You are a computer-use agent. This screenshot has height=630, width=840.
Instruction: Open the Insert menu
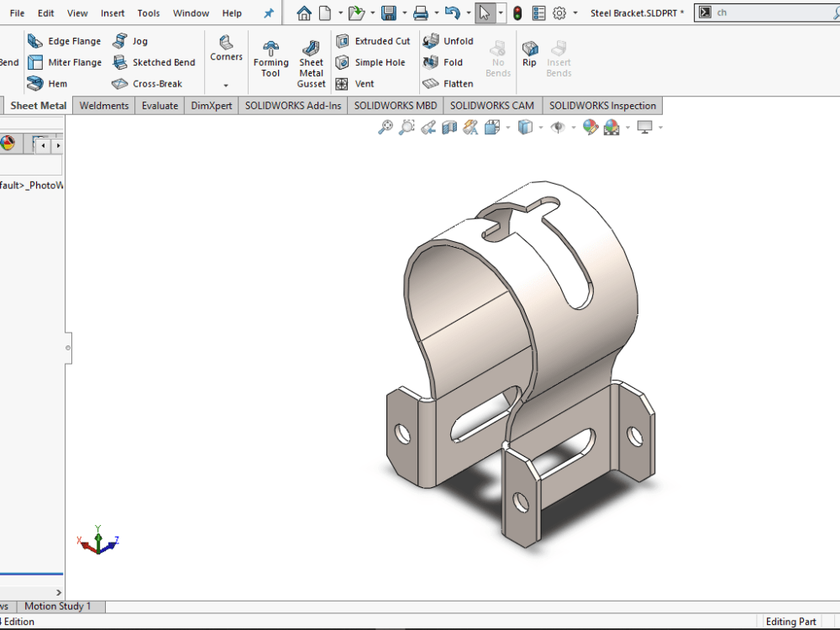113,13
